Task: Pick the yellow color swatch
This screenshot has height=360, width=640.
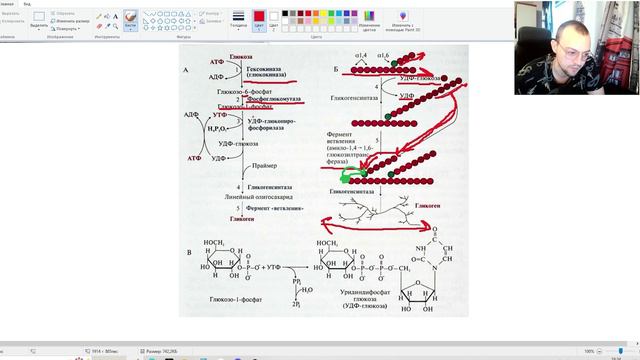Action: (324, 13)
